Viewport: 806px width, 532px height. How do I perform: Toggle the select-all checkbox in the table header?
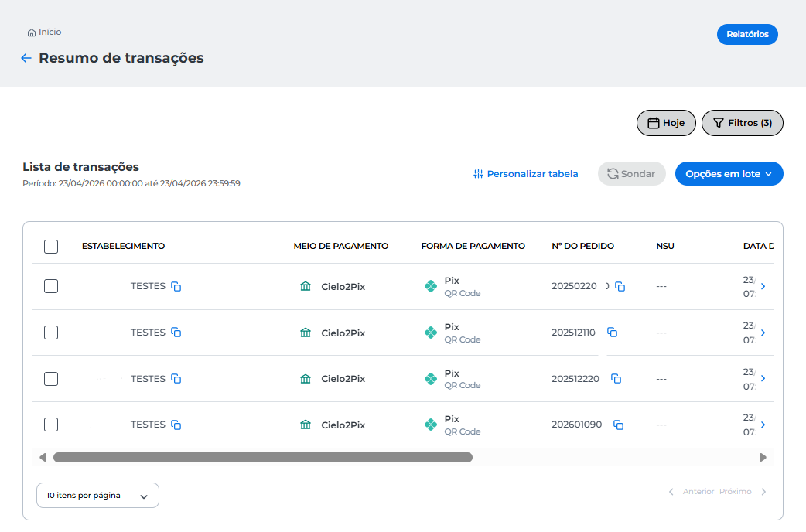click(x=51, y=247)
